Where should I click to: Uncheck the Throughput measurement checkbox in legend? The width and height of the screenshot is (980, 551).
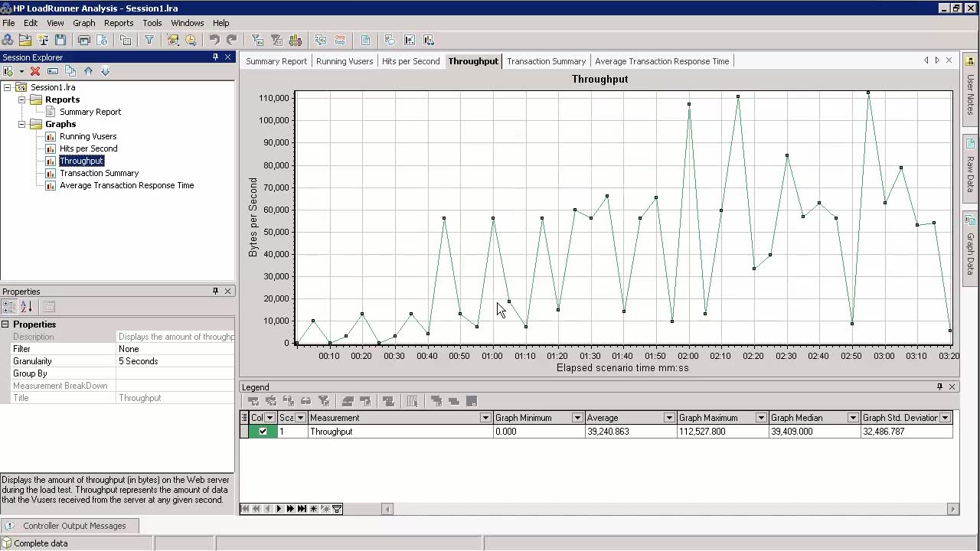[263, 432]
